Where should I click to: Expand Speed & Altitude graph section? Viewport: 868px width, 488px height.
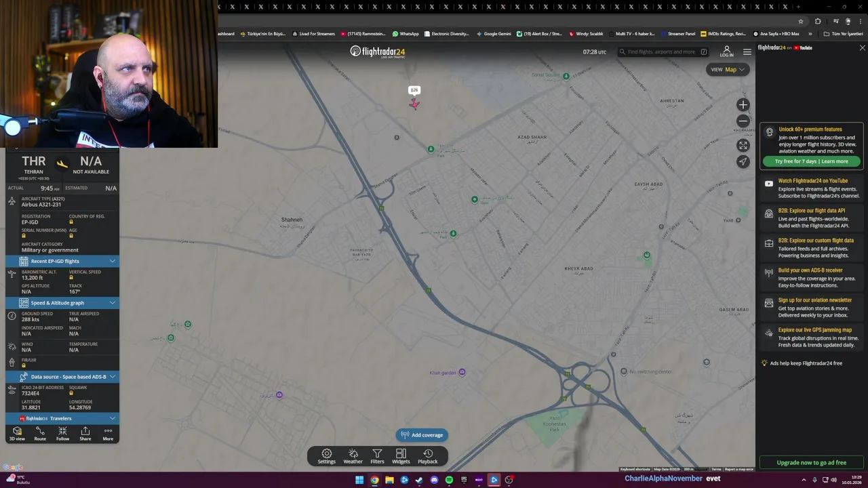click(x=62, y=303)
